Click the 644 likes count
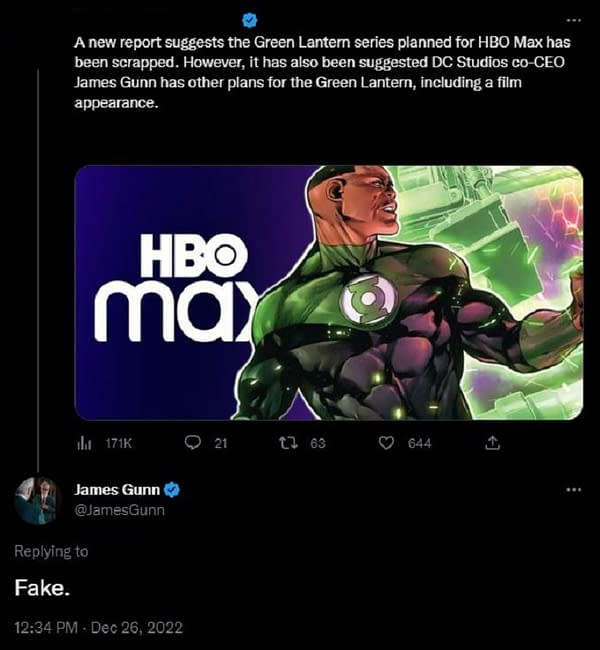 click(x=419, y=443)
